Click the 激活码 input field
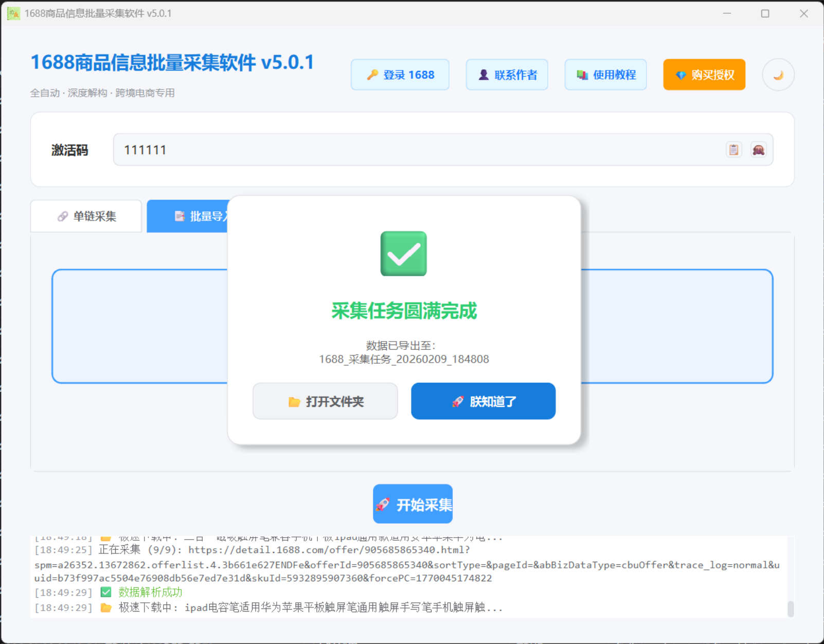The width and height of the screenshot is (824, 644). (x=360, y=150)
